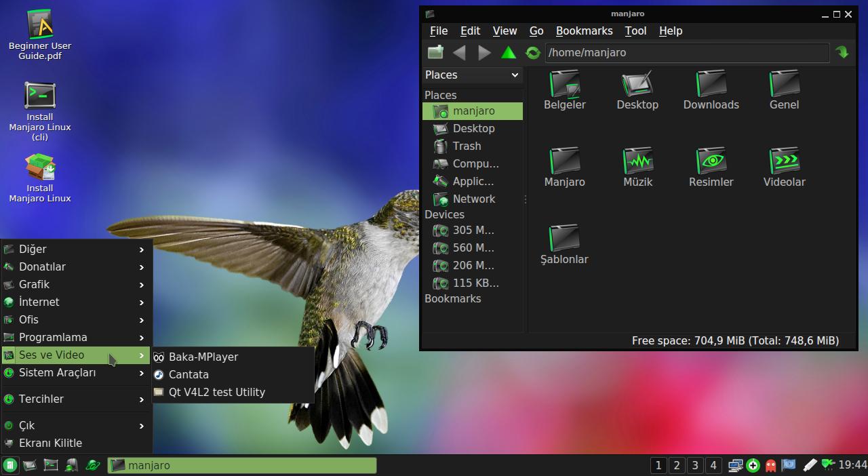Expand the Places side pane dropdown

(x=473, y=75)
